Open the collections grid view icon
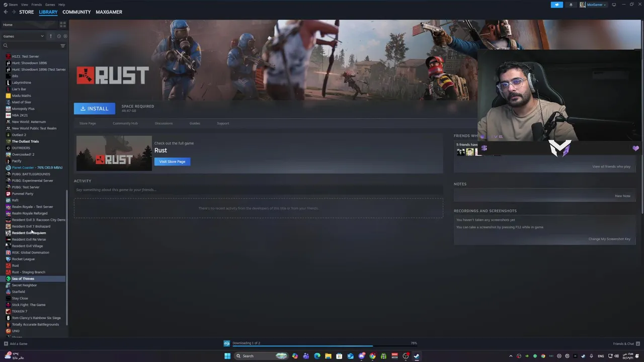Screen dimensions: 644x362 coord(63,25)
